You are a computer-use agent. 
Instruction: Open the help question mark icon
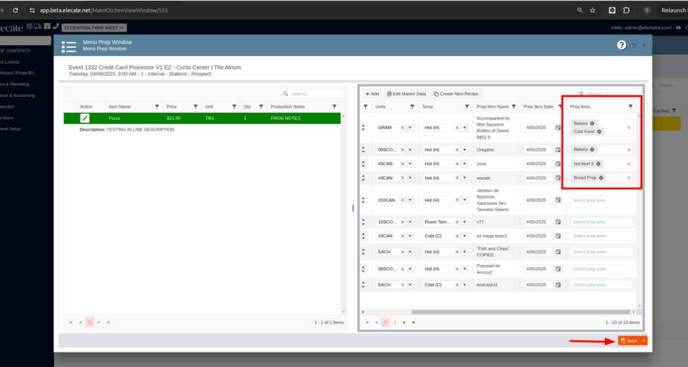621,45
